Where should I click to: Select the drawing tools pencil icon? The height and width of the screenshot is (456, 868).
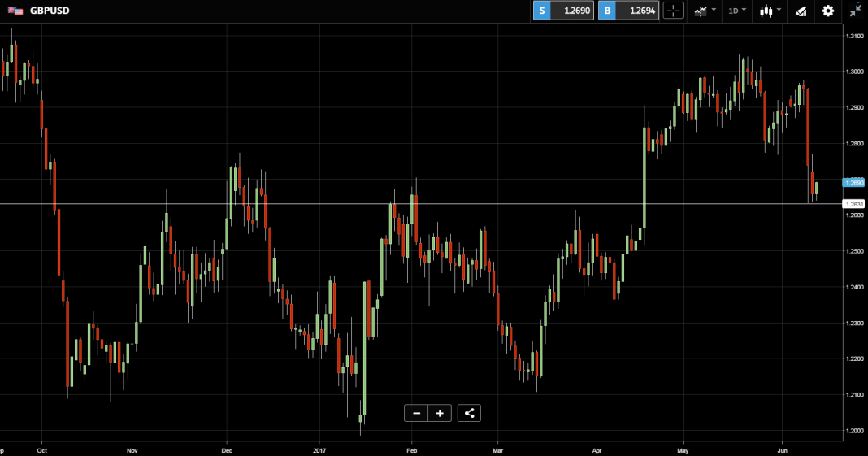801,11
